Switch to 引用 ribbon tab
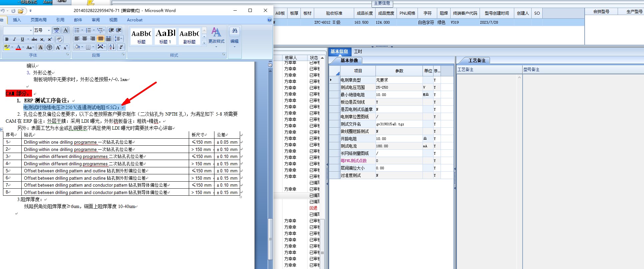The image size is (644, 269). (x=60, y=20)
